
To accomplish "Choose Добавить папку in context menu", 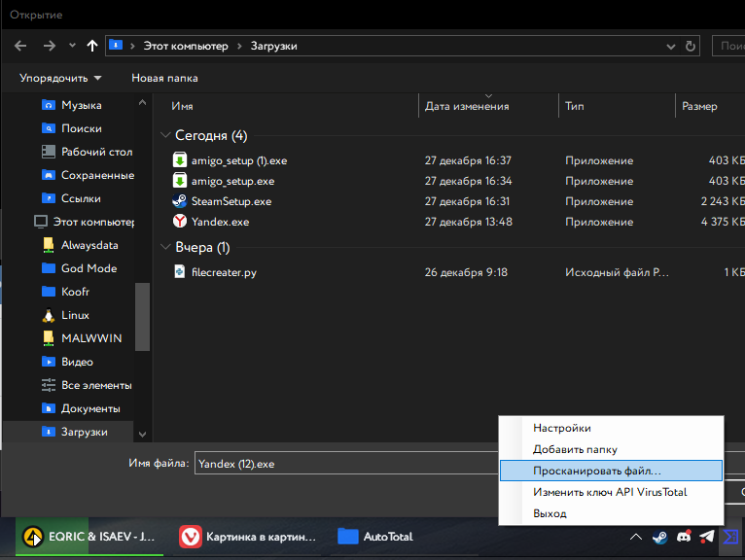I will click(x=611, y=449).
